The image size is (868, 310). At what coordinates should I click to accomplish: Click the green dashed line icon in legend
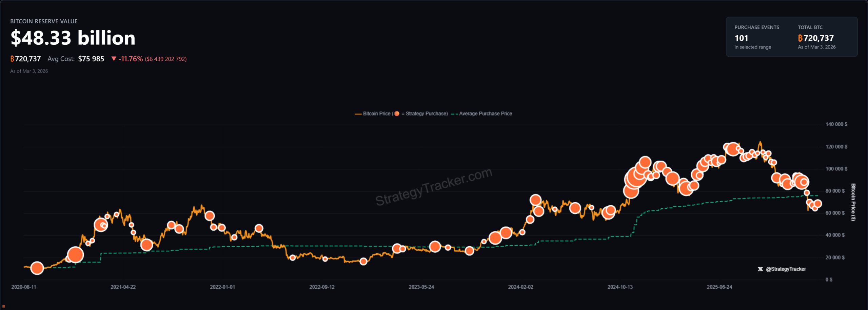454,114
